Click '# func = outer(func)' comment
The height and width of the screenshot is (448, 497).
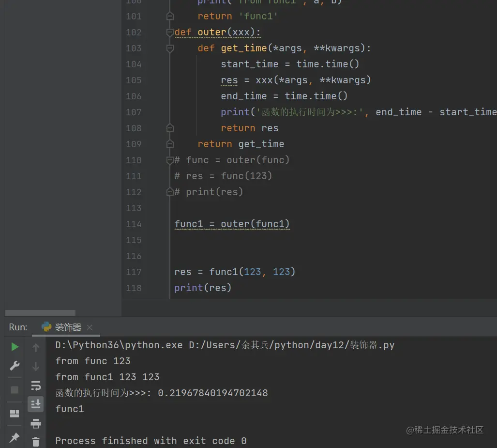[x=232, y=160]
